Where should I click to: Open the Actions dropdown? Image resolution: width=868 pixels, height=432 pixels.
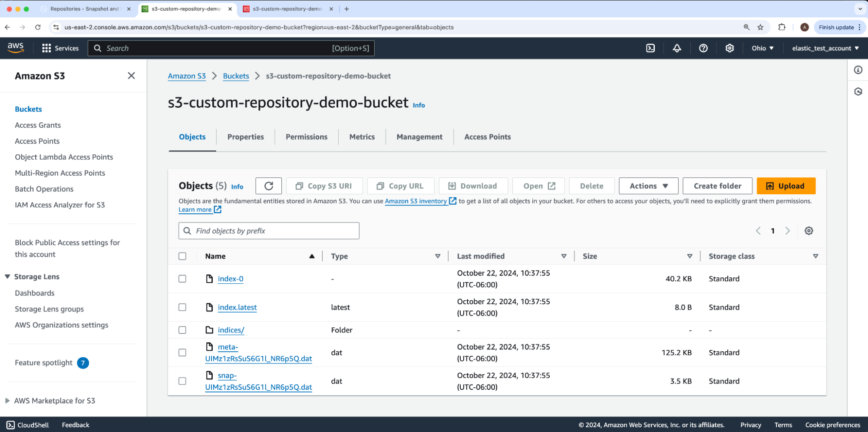pyautogui.click(x=649, y=186)
